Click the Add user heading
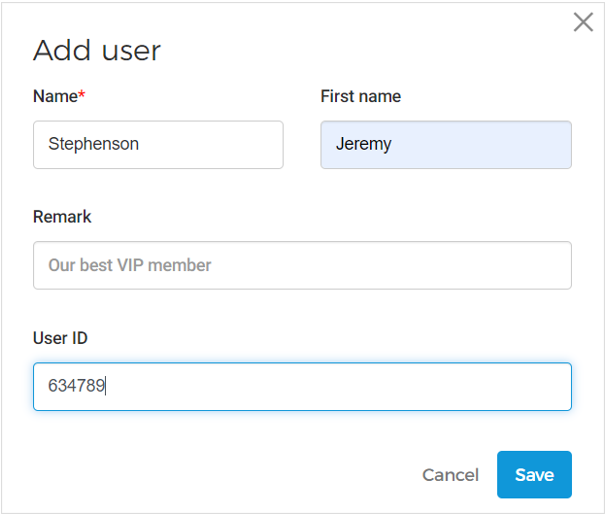 (x=97, y=50)
